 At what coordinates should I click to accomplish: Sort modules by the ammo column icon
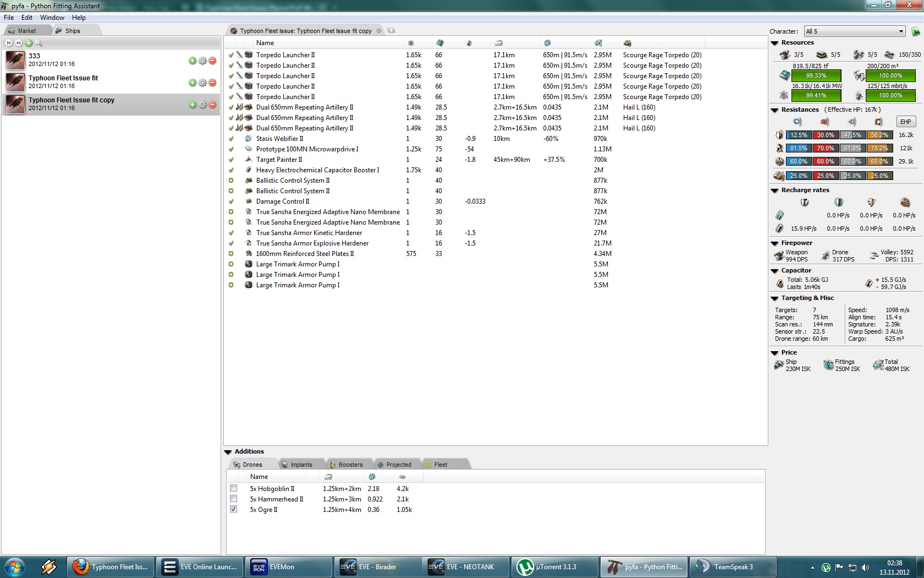(x=628, y=43)
